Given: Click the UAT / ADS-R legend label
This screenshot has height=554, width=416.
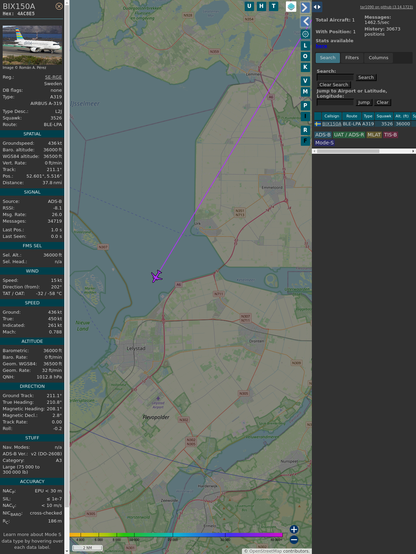Looking at the screenshot, I should coord(348,135).
